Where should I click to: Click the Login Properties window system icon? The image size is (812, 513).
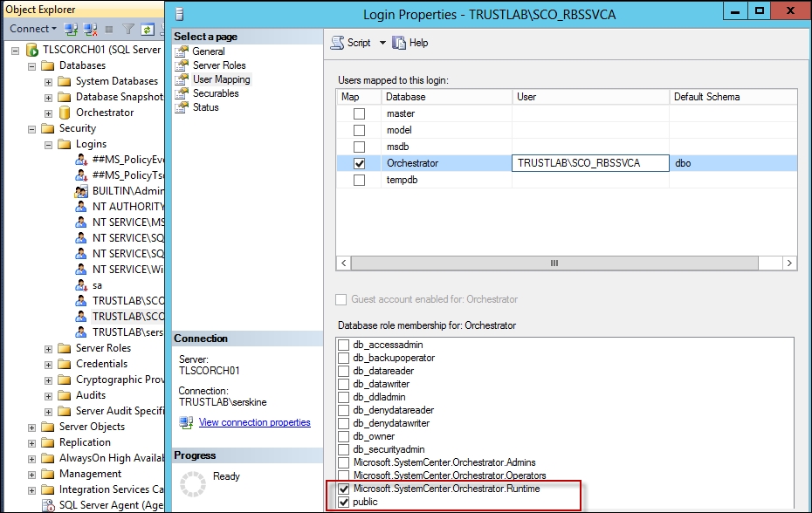[x=180, y=14]
